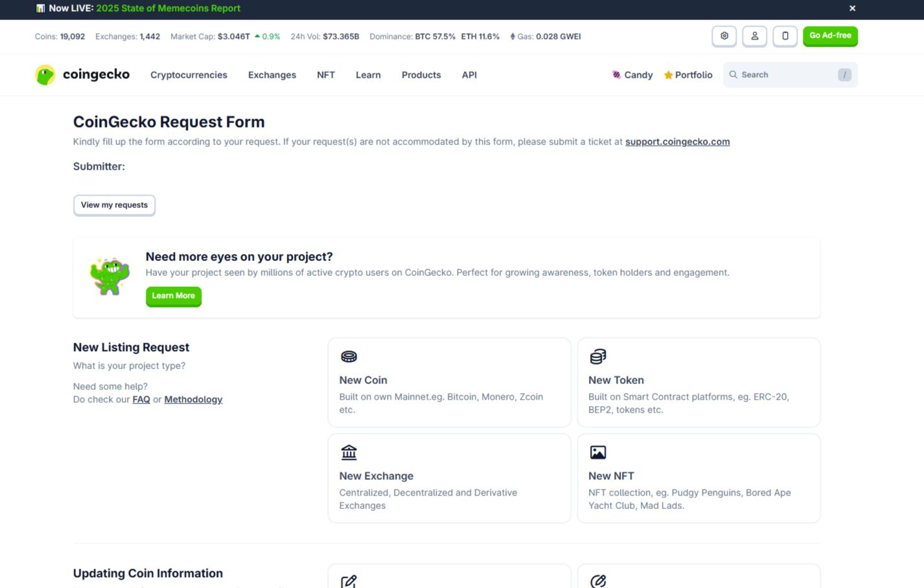Select the Candy rewards icon

pos(616,74)
